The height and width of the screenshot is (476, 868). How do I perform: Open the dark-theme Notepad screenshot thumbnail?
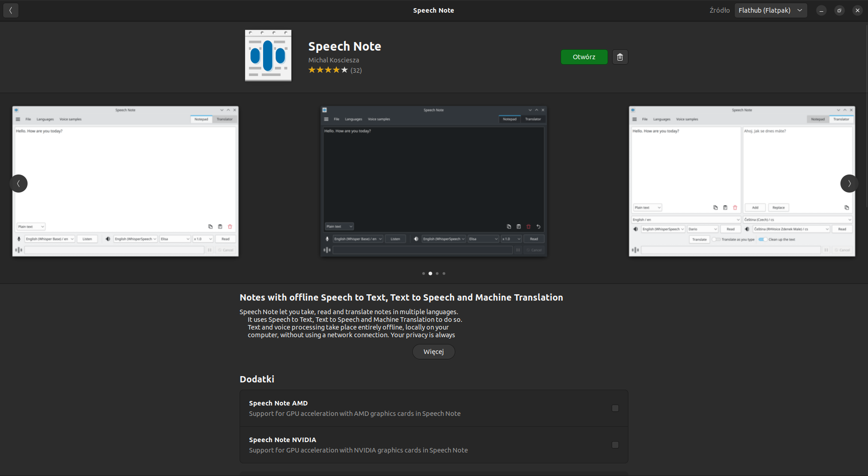point(434,181)
